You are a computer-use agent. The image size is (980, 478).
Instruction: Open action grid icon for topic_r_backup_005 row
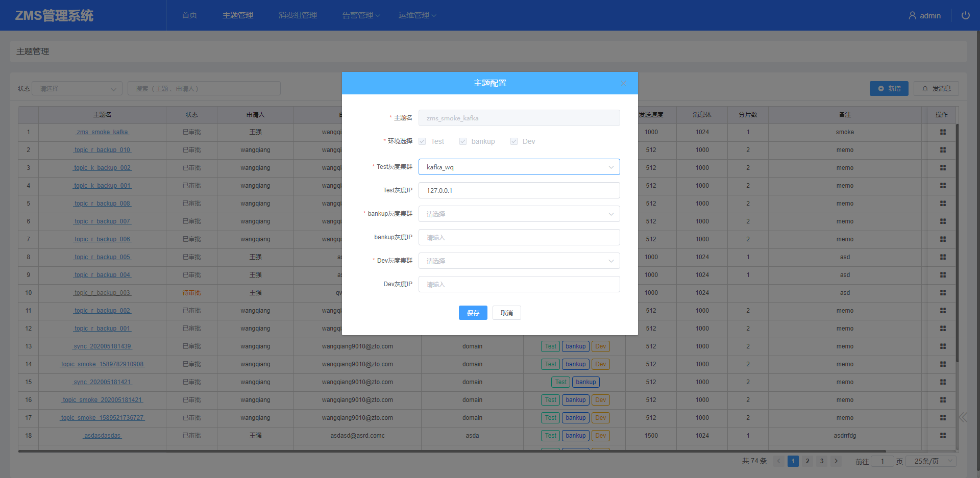943,257
